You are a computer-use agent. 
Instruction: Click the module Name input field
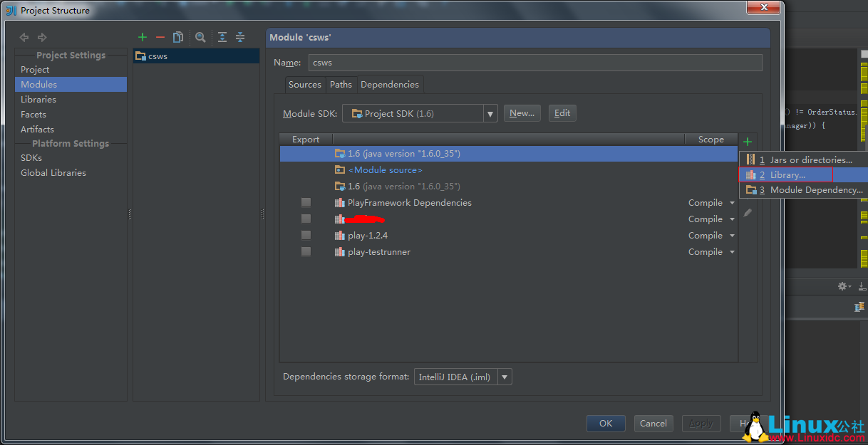(x=534, y=63)
